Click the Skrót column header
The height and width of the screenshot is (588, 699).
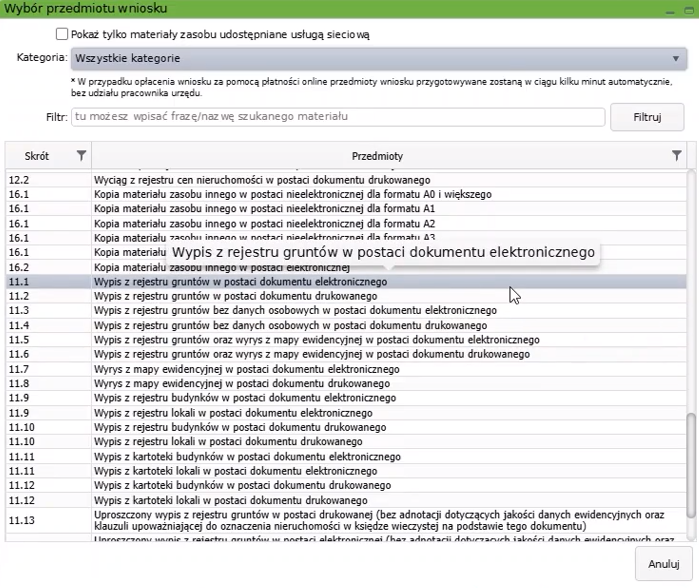point(36,156)
